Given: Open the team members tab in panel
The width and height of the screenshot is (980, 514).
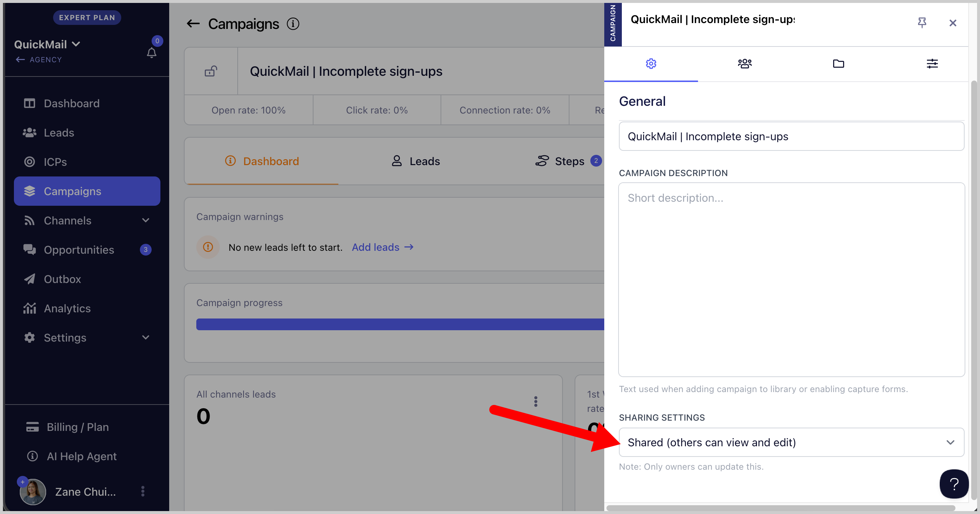Looking at the screenshot, I should [745, 63].
